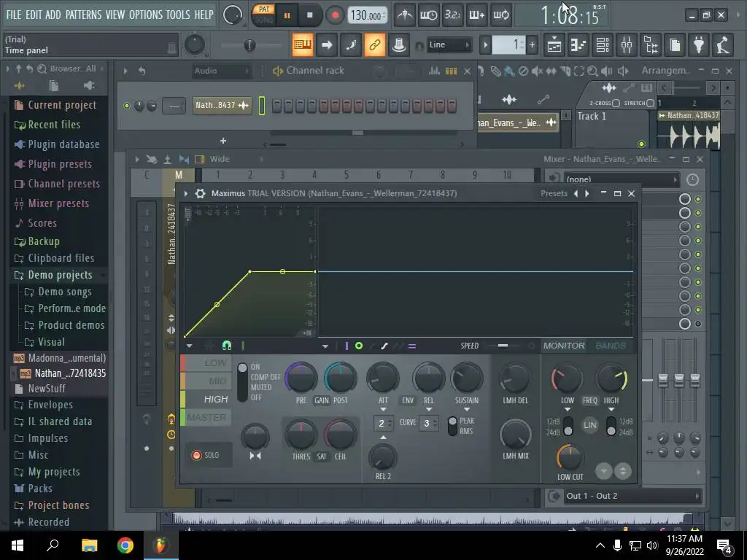This screenshot has width=747, height=560.
Task: Click the Maximus envelope snap magnet icon
Action: point(227,346)
